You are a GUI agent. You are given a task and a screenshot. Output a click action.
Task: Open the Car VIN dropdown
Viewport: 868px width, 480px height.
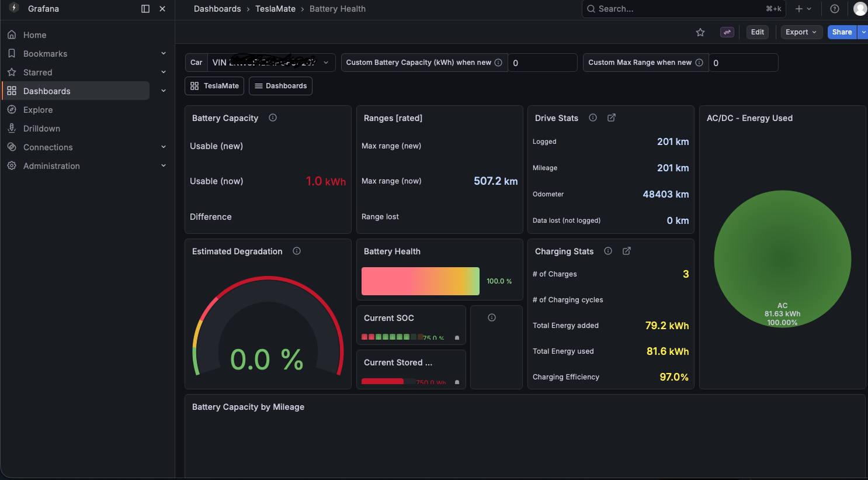click(x=271, y=63)
